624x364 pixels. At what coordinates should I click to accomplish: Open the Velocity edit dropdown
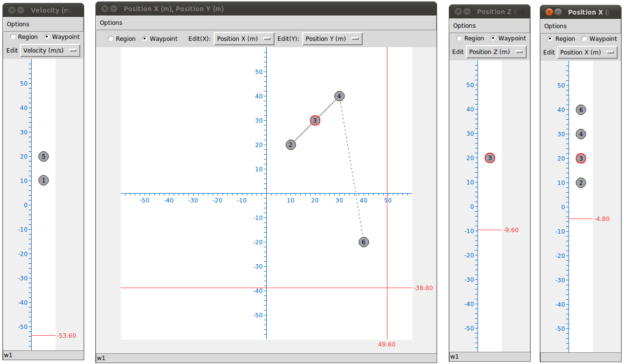coord(50,50)
